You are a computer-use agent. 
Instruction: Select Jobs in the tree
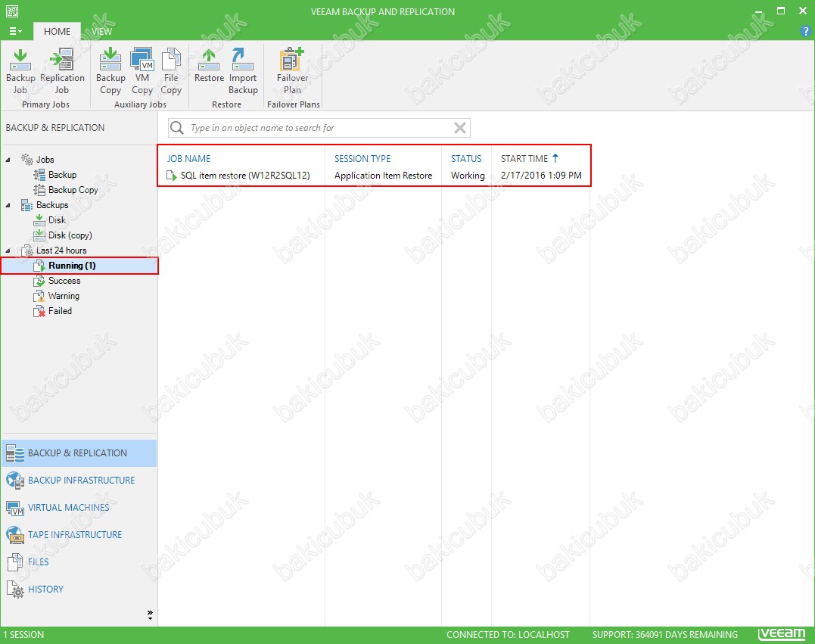(45, 160)
